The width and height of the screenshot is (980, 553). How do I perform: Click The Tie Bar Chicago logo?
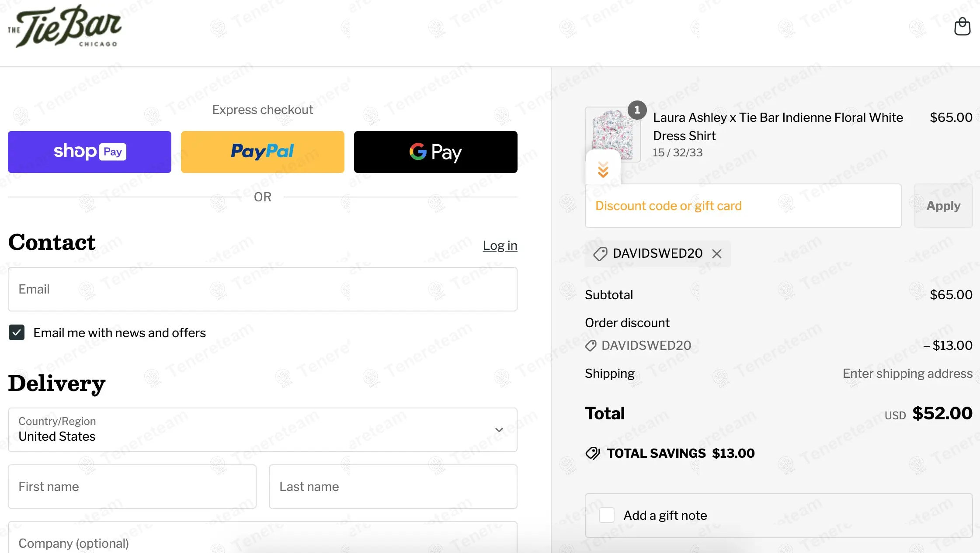(x=65, y=27)
